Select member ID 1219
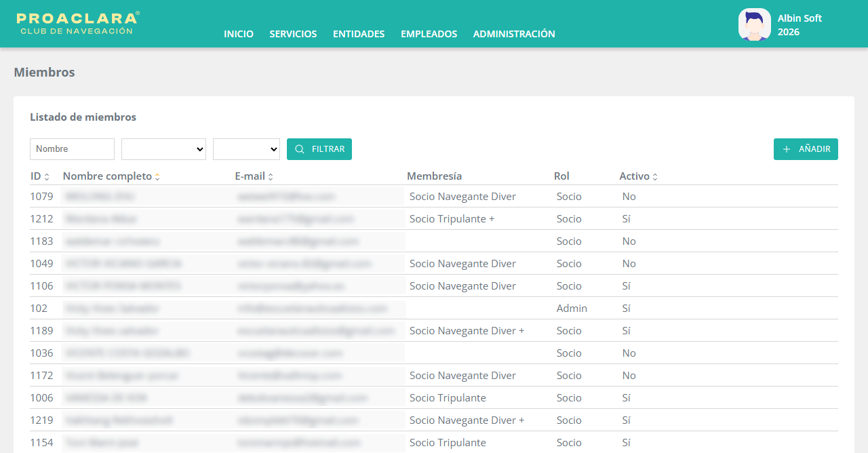The height and width of the screenshot is (453, 868). point(41,420)
